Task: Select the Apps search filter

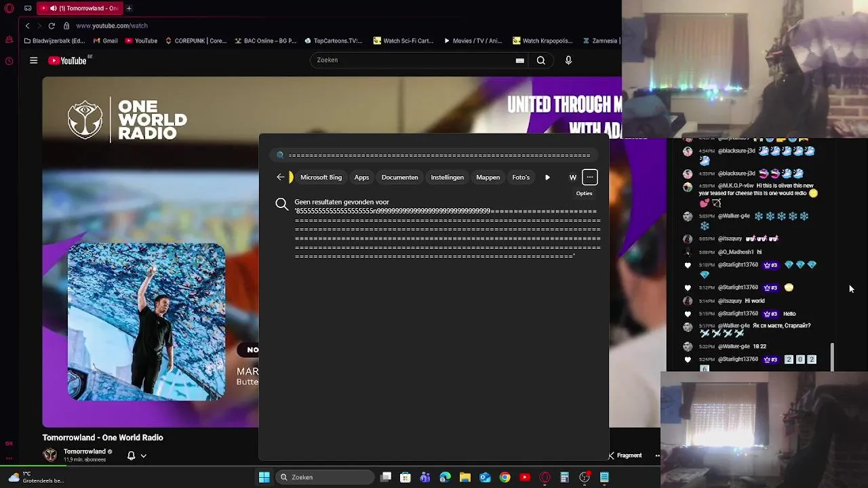Action: point(361,178)
